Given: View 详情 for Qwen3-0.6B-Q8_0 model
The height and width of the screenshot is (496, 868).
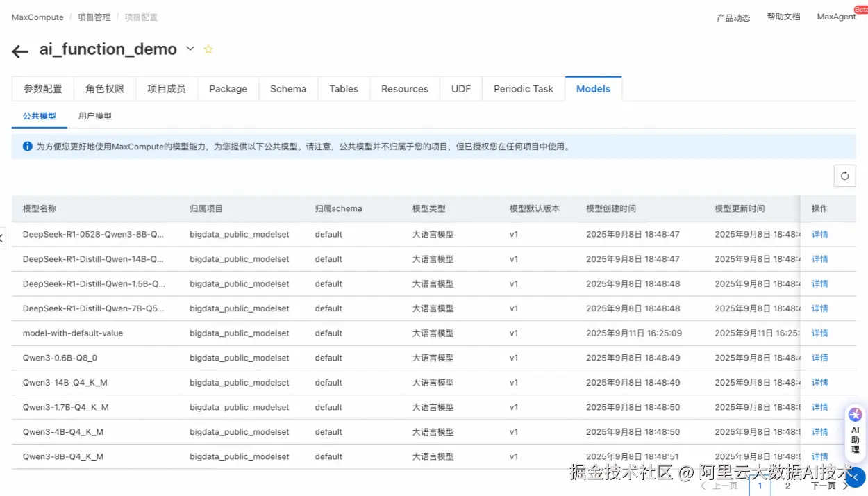Looking at the screenshot, I should coord(819,358).
